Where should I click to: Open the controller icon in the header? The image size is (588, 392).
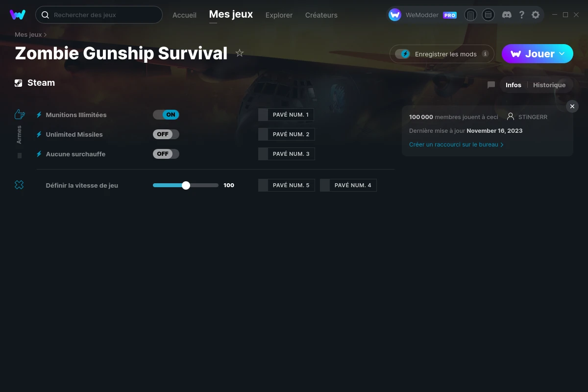[470, 15]
